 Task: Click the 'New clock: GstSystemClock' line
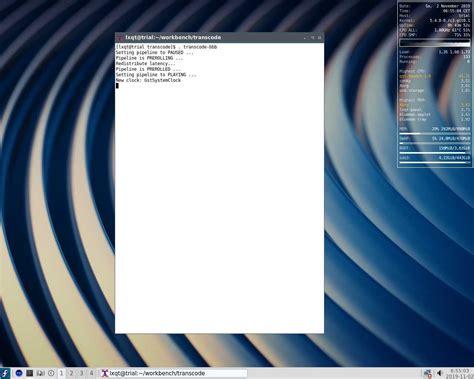point(148,80)
